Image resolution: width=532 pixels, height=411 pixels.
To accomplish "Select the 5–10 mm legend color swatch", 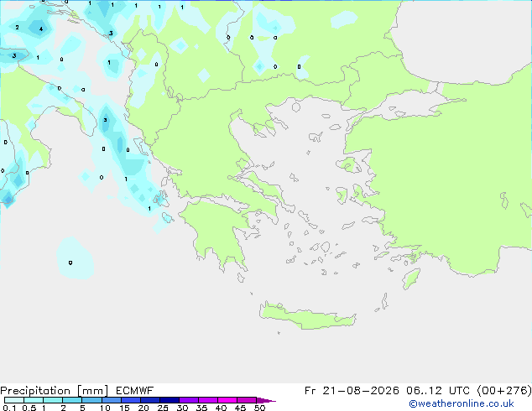I will 91,400.
